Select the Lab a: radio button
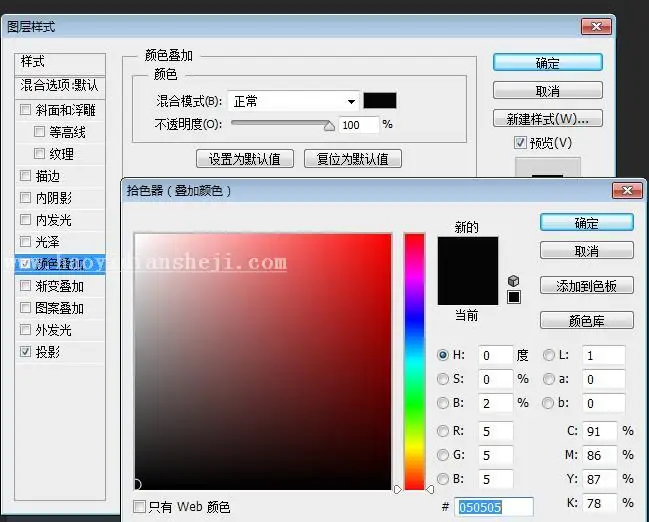Image resolution: width=649 pixels, height=522 pixels. click(x=548, y=379)
